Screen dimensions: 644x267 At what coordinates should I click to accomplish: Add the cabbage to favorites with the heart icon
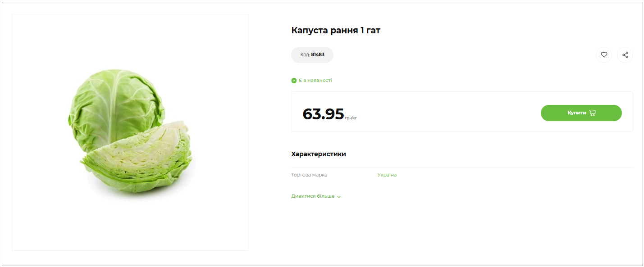(604, 55)
